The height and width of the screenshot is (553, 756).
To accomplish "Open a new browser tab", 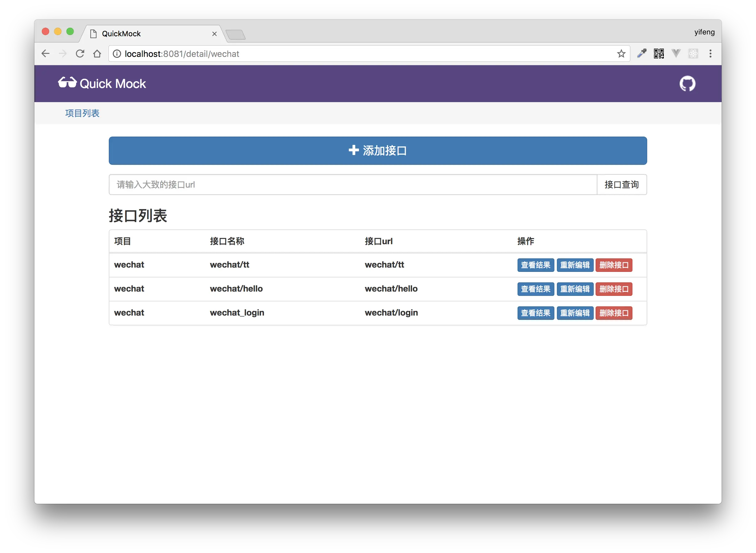I will pos(235,34).
